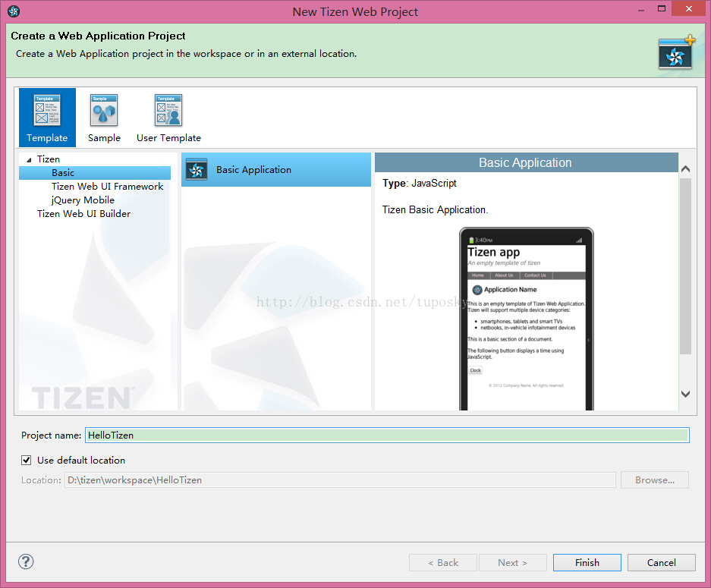Click the Next button

click(513, 563)
